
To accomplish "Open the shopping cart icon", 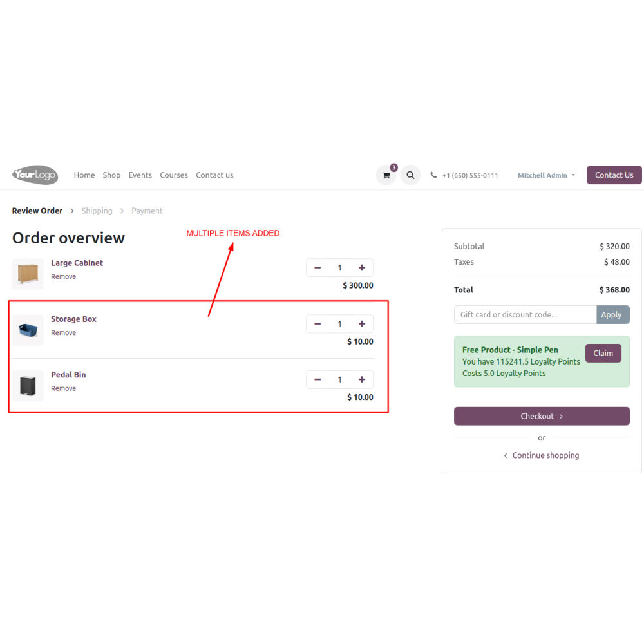I will tap(386, 175).
